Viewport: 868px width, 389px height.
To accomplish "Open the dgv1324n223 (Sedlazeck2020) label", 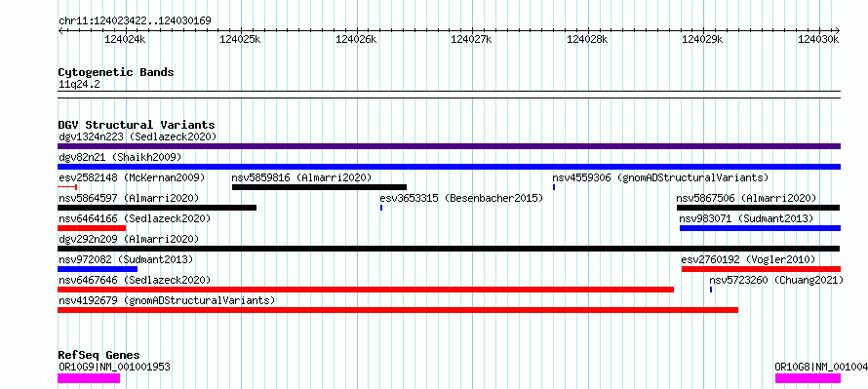I will 138,136.
